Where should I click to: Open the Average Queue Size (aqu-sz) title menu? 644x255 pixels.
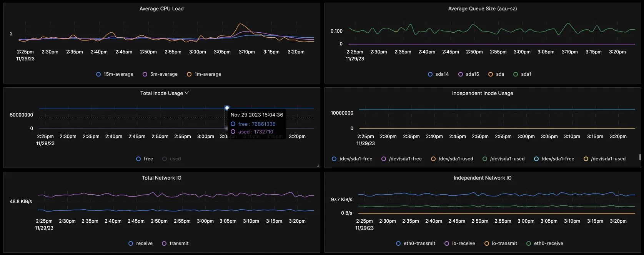[x=483, y=8]
